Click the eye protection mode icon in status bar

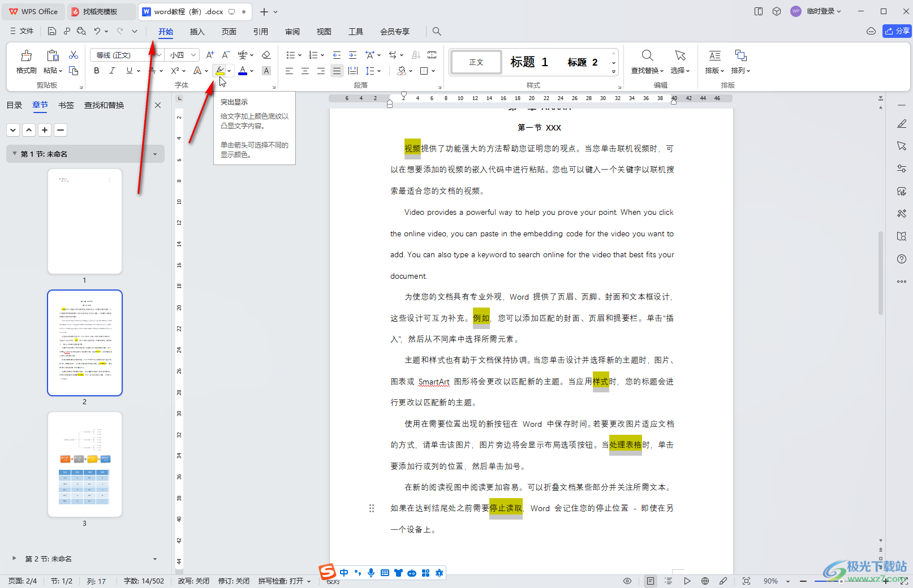[x=627, y=581]
